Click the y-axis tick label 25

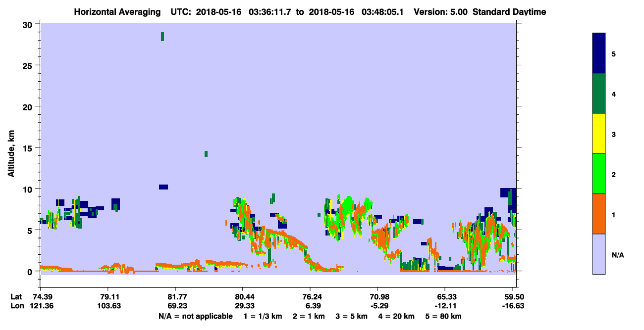[29, 65]
